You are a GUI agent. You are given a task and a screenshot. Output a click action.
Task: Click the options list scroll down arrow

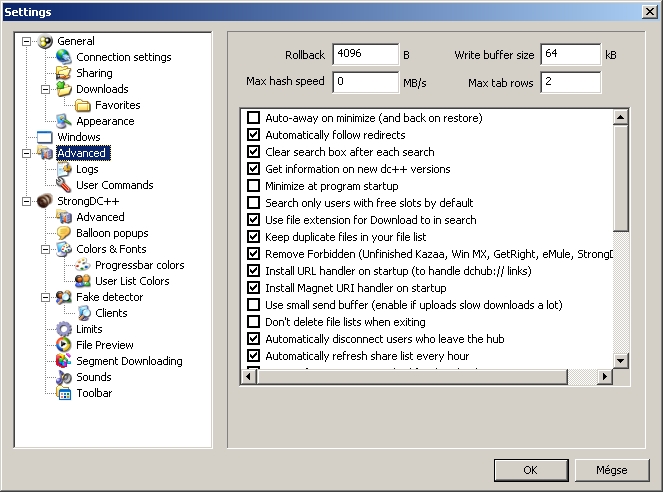[x=620, y=360]
